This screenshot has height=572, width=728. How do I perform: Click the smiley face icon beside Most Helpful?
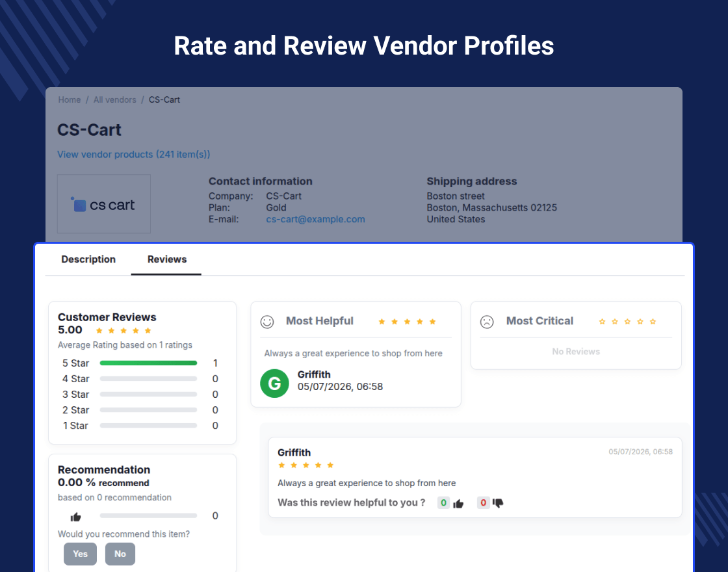click(267, 322)
